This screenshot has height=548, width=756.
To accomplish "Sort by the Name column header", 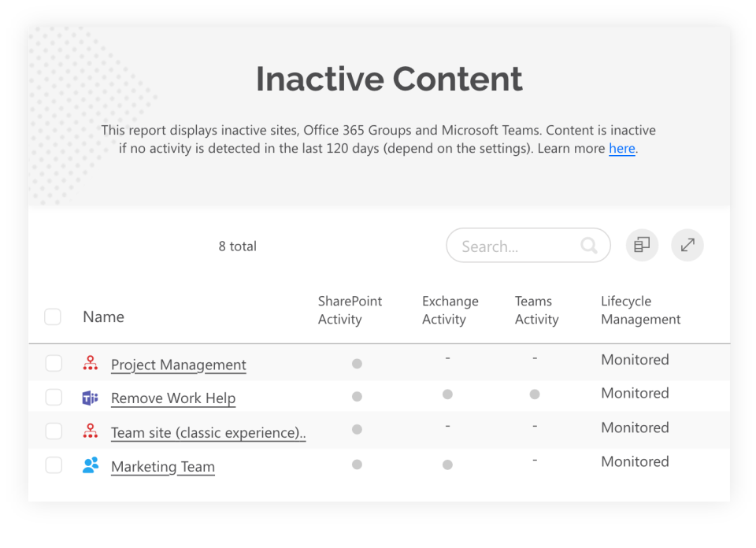I will coord(103,317).
